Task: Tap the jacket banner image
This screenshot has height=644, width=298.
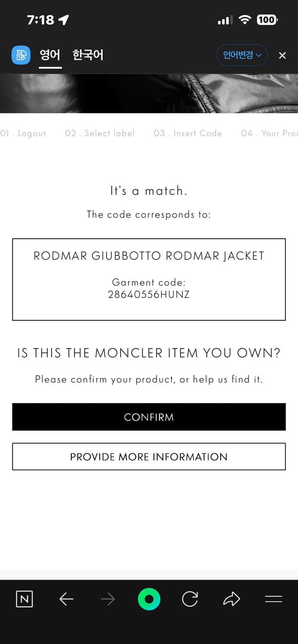Action: [x=149, y=93]
